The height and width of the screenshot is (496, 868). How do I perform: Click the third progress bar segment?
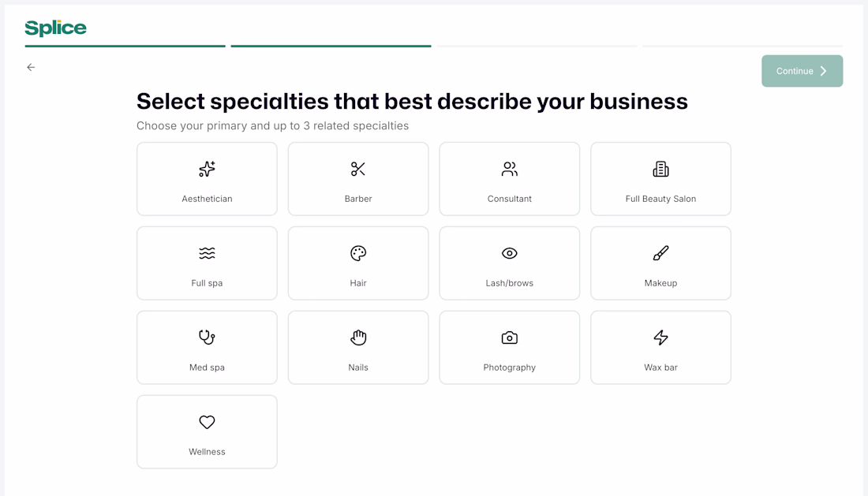coord(537,46)
